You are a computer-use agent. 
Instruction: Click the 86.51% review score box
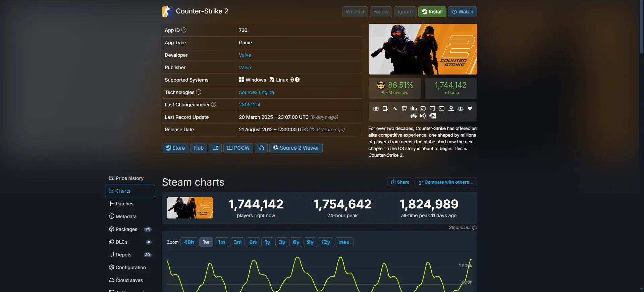point(395,88)
